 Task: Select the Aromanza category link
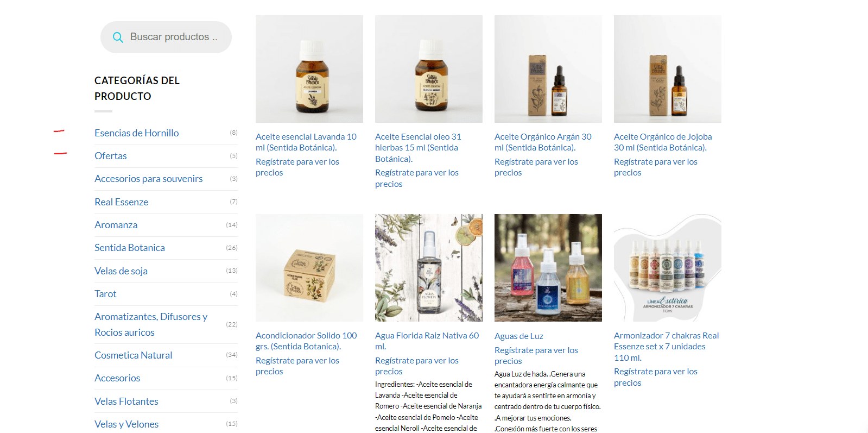click(116, 225)
